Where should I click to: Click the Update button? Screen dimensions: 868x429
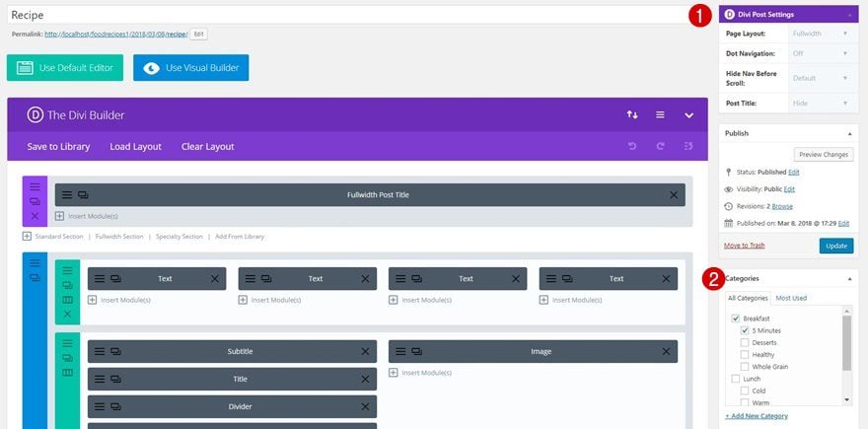[x=836, y=246]
